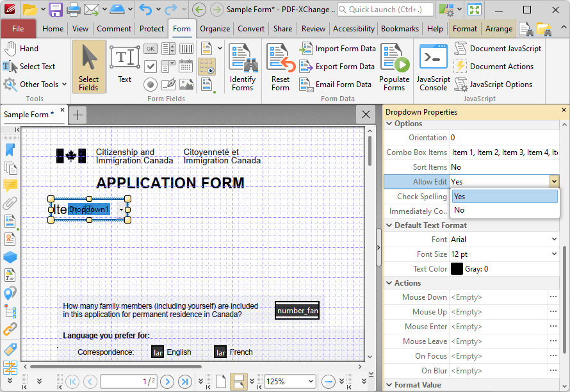Viewport: 570px width, 392px height.
Task: Open the Comments pane in sidebar
Action: coord(10,186)
